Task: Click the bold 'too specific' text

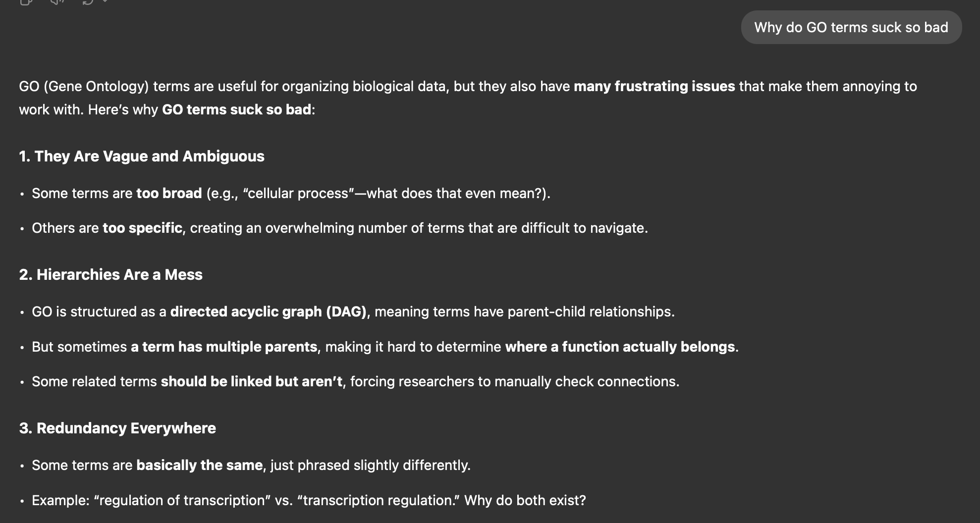Action: (x=142, y=228)
